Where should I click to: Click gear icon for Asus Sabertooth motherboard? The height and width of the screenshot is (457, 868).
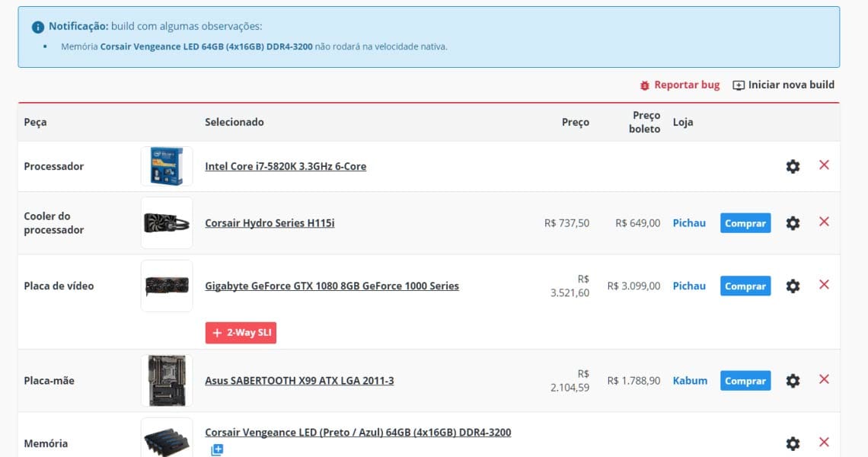(793, 381)
